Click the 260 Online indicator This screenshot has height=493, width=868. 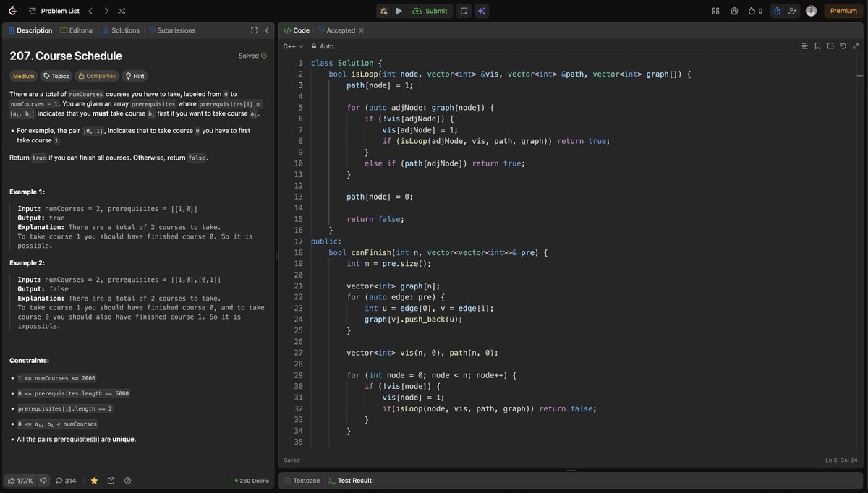(252, 481)
